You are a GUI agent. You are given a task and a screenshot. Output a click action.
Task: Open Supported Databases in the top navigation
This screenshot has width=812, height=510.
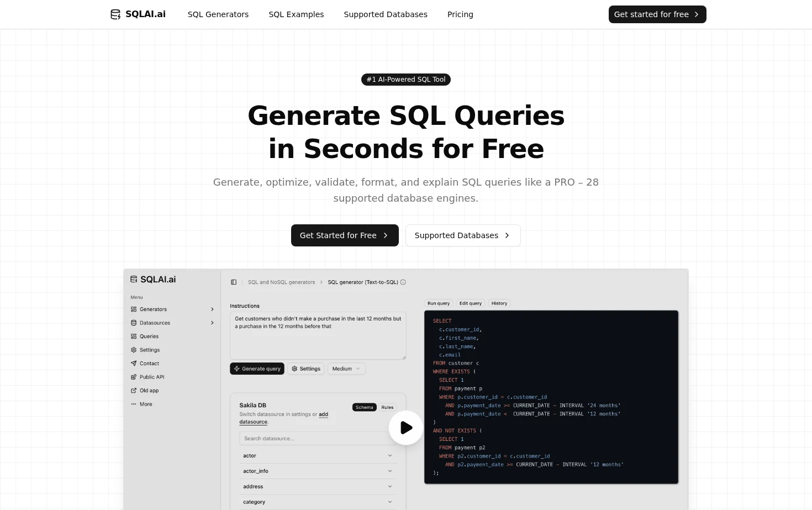pos(386,14)
